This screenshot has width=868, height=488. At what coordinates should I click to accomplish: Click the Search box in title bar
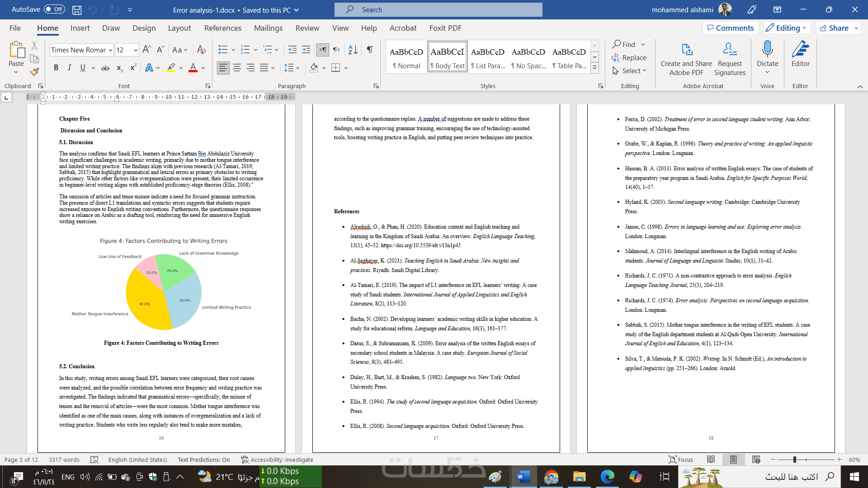[x=438, y=9]
